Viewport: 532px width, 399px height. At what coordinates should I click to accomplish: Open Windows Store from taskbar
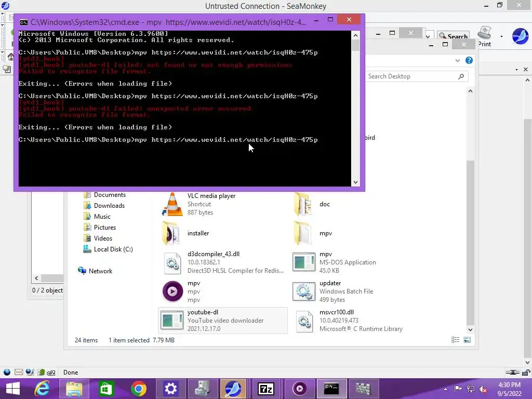pos(106,389)
